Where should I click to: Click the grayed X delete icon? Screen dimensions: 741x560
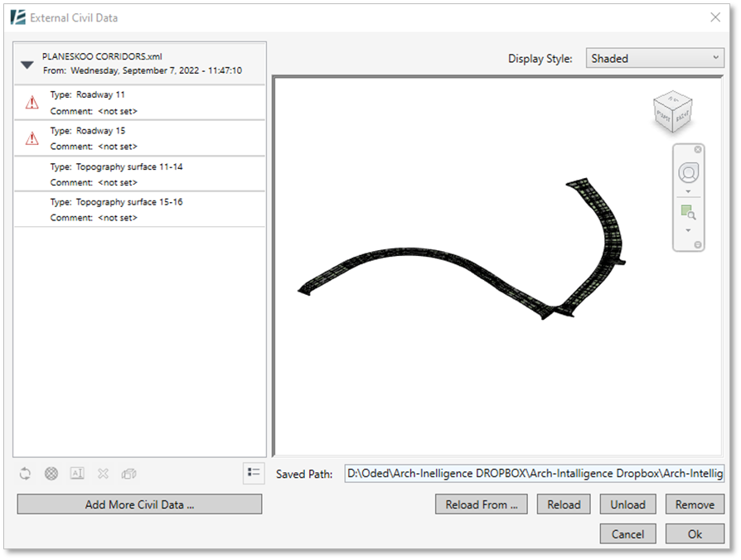(x=103, y=473)
